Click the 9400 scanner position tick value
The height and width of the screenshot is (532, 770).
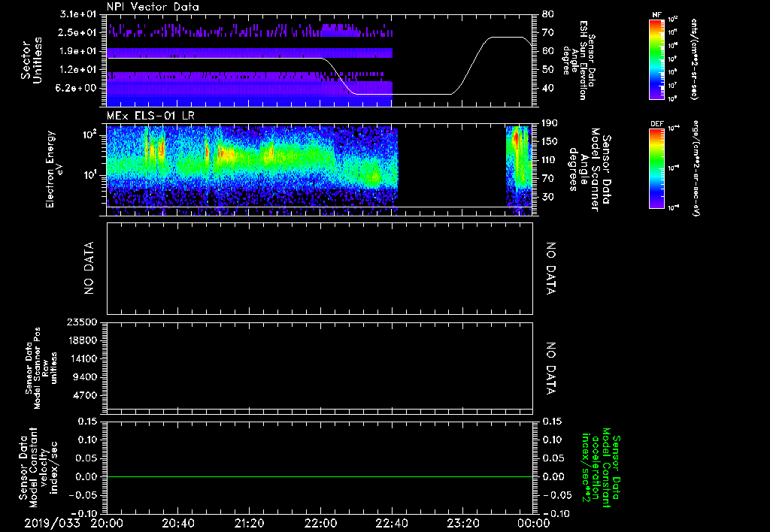point(84,377)
